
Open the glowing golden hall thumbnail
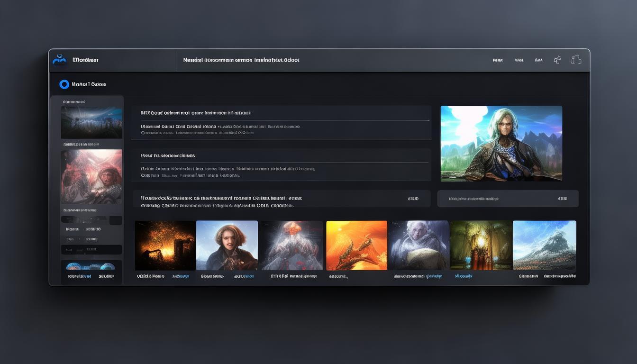coord(481,246)
